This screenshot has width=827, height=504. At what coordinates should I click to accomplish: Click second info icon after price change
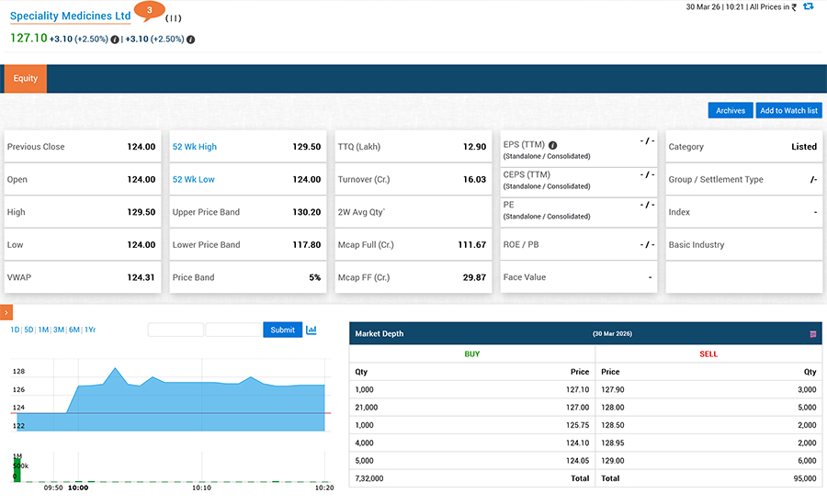[190, 39]
